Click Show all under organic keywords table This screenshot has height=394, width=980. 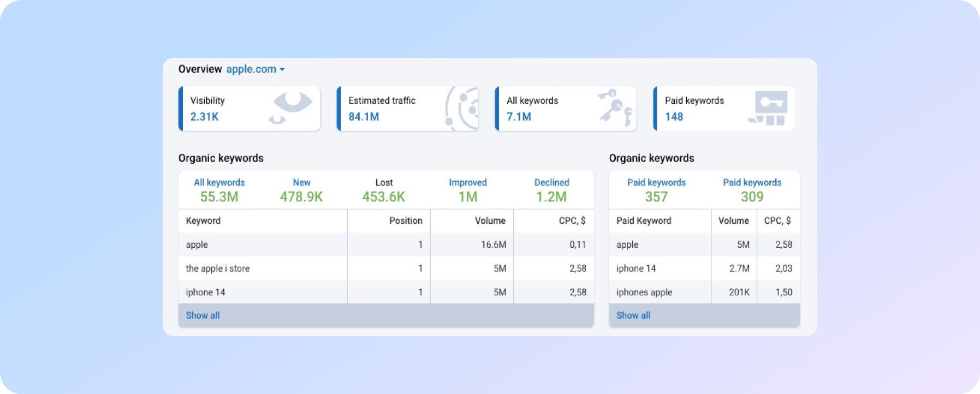203,315
